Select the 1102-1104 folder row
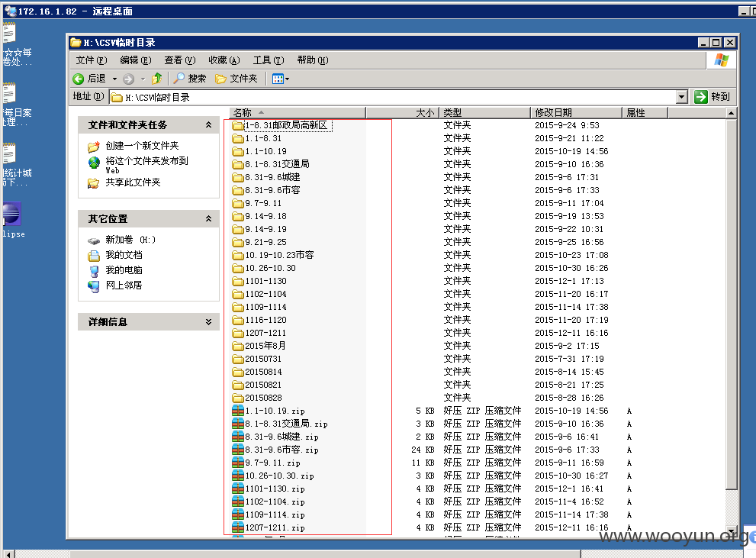Screen dimensions: 756x558 pyautogui.click(x=265, y=294)
